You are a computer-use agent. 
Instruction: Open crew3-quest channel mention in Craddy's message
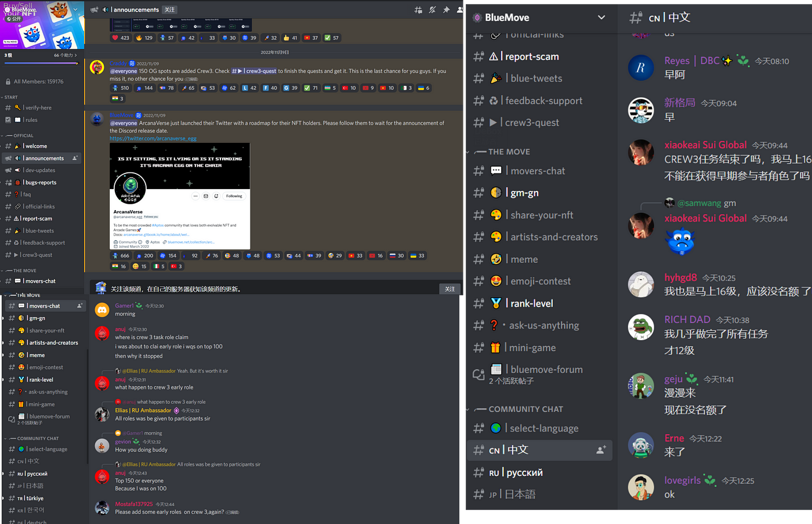254,71
